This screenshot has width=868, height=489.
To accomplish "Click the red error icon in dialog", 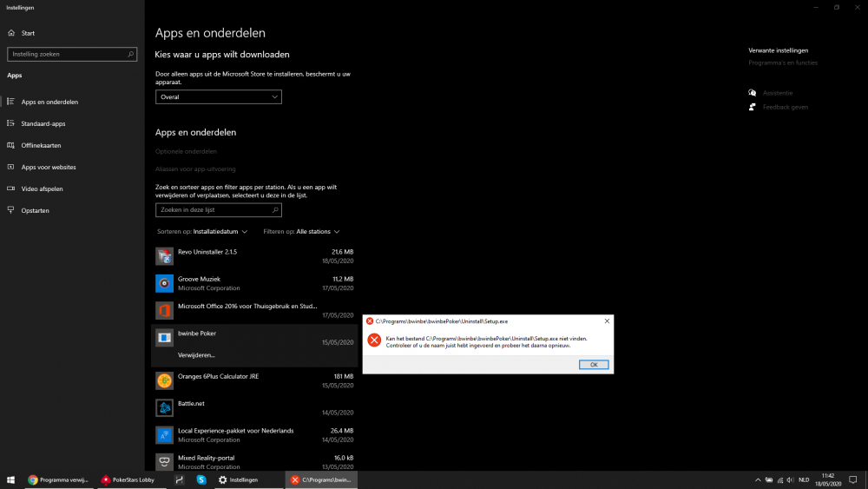I will (374, 340).
